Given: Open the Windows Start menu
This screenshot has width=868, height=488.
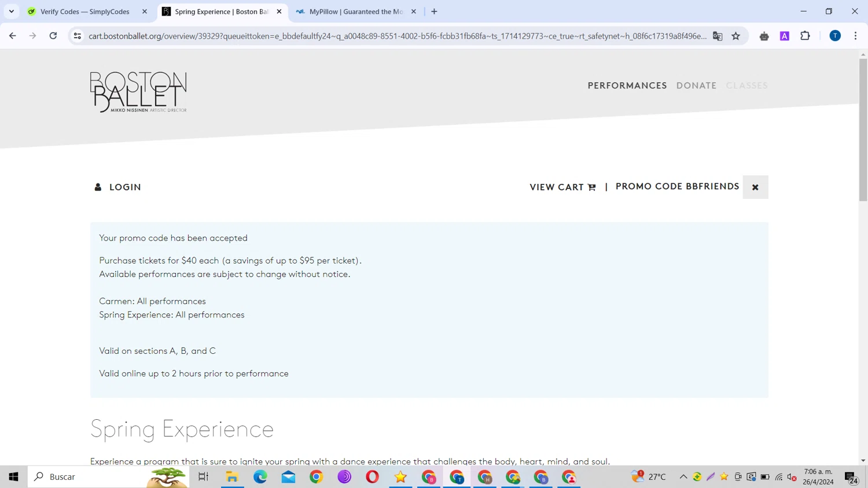Looking at the screenshot, I should pyautogui.click(x=14, y=477).
